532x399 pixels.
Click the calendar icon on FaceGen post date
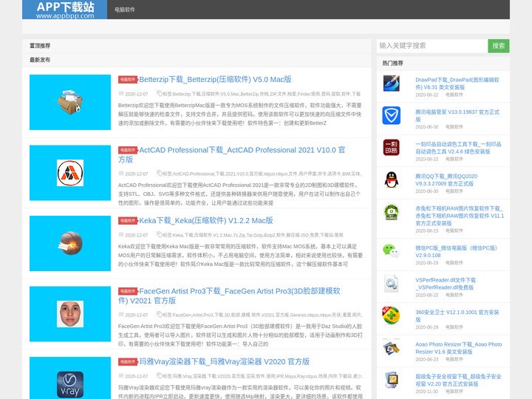(x=120, y=314)
